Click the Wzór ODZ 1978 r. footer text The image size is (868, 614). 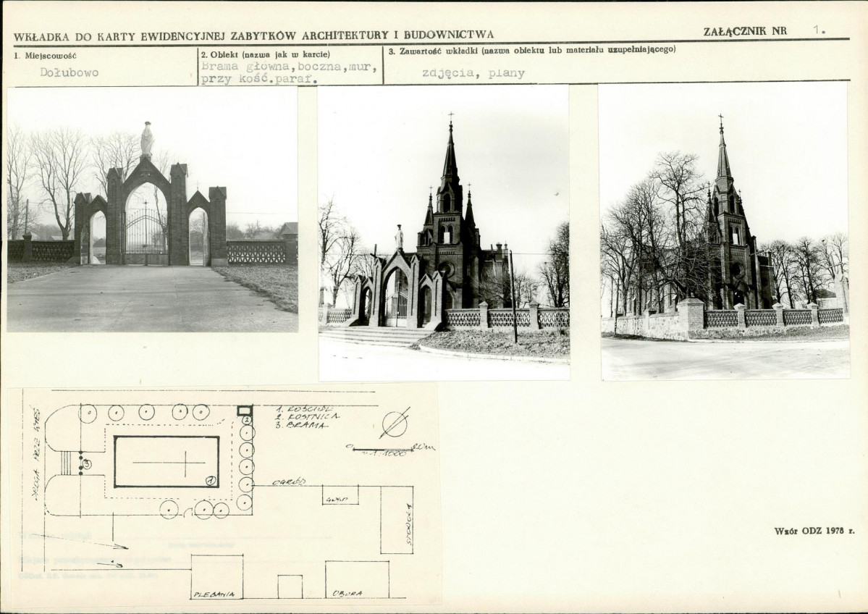(x=814, y=531)
